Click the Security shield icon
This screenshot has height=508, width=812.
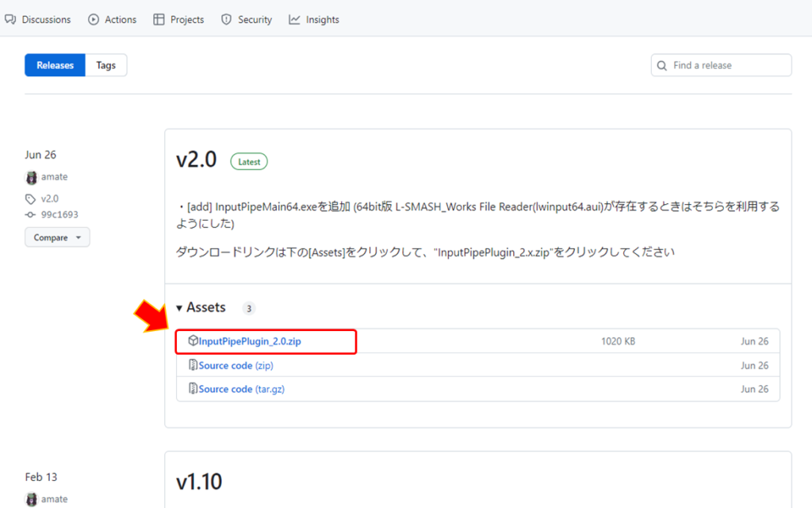224,19
